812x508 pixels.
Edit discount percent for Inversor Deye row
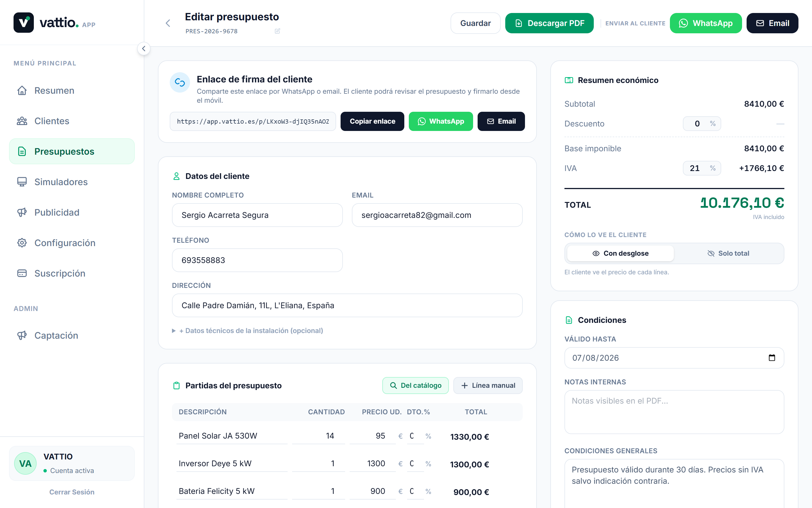click(415, 463)
